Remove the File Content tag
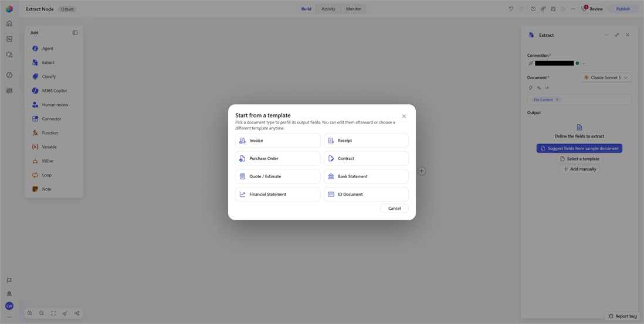Image resolution: width=644 pixels, height=324 pixels. coord(557,100)
